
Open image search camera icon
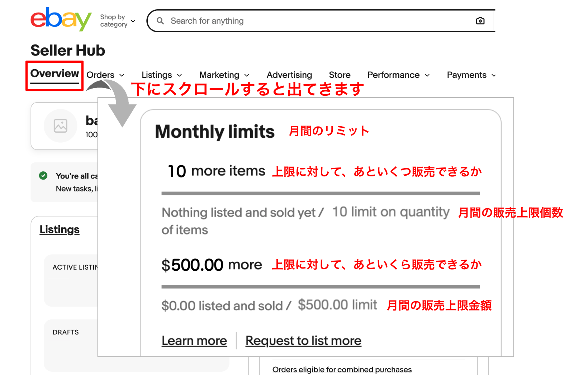(480, 21)
